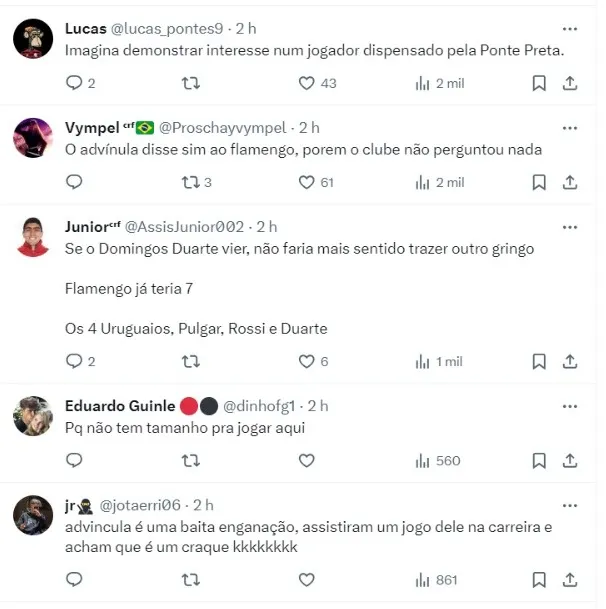Bookmark Vympel's tweet
This screenshot has height=609, width=606.
coord(539,182)
